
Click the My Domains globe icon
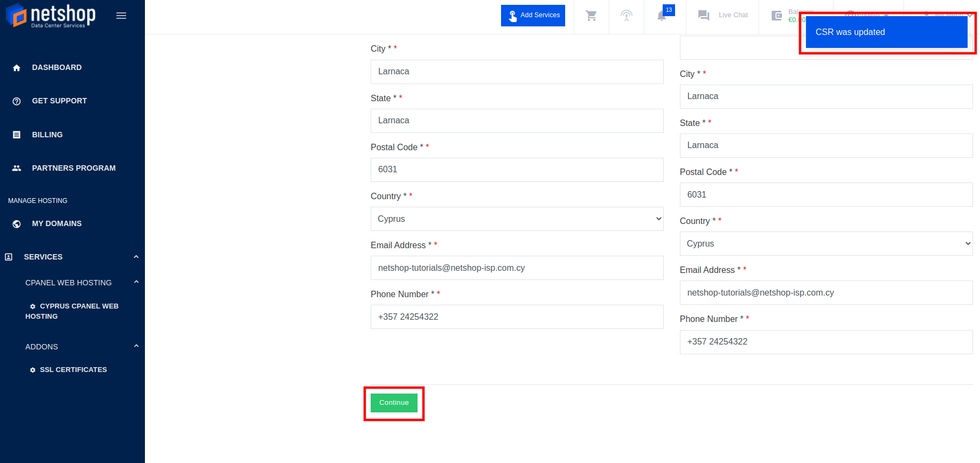tap(17, 224)
